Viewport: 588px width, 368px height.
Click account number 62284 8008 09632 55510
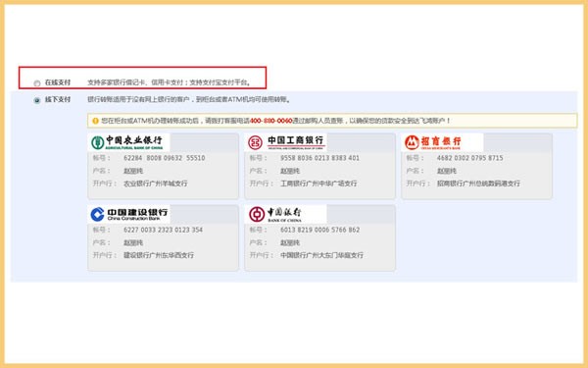pyautogui.click(x=165, y=158)
